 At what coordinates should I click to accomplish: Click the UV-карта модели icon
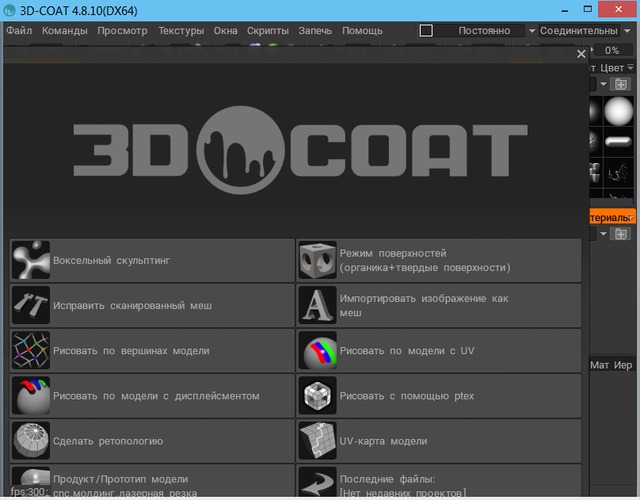pos(318,441)
